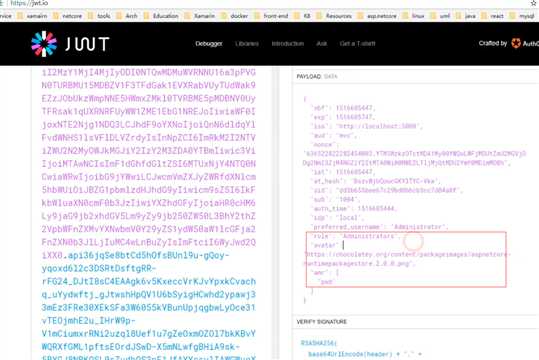The height and width of the screenshot is (360, 539).
Task: Click the blue token line "yqoxd6l2c3DSRtDsftgRR-"
Action: pos(99,268)
